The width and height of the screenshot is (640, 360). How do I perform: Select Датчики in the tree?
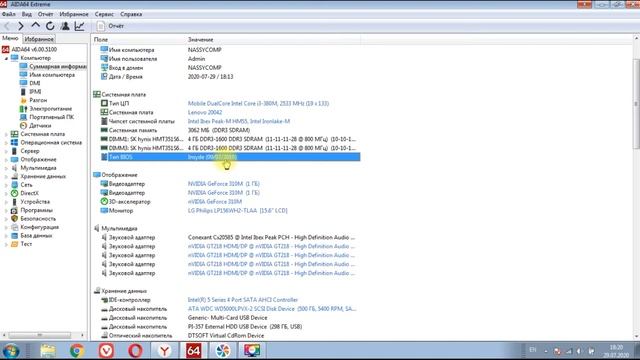40,126
